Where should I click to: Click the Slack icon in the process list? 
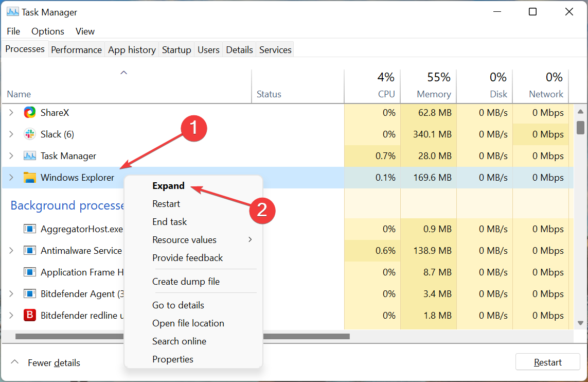point(29,134)
